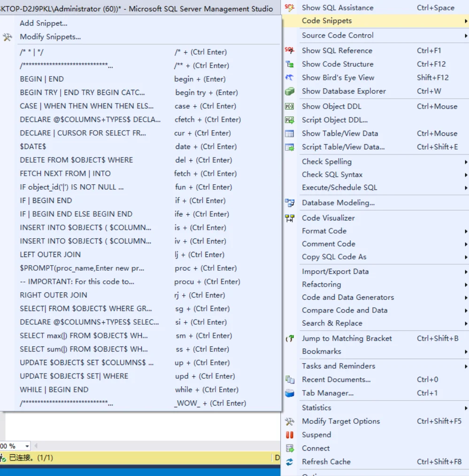Screen dimensions: 469x476
Task: Select the BEGIN | END snippet
Action: tap(140, 79)
